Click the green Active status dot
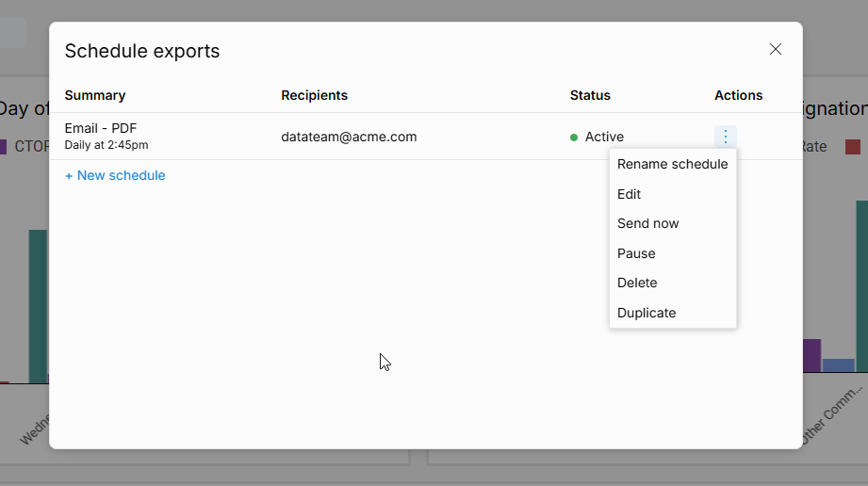The image size is (868, 486). (x=574, y=138)
